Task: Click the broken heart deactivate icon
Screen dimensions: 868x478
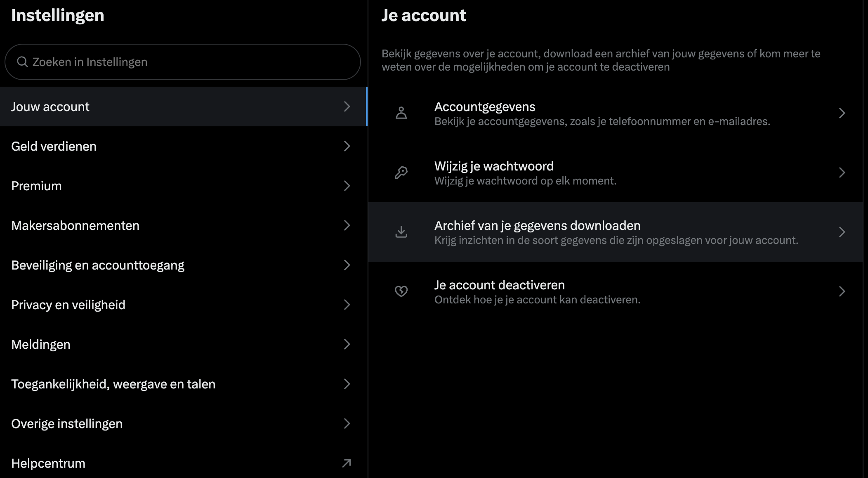Action: [401, 291]
